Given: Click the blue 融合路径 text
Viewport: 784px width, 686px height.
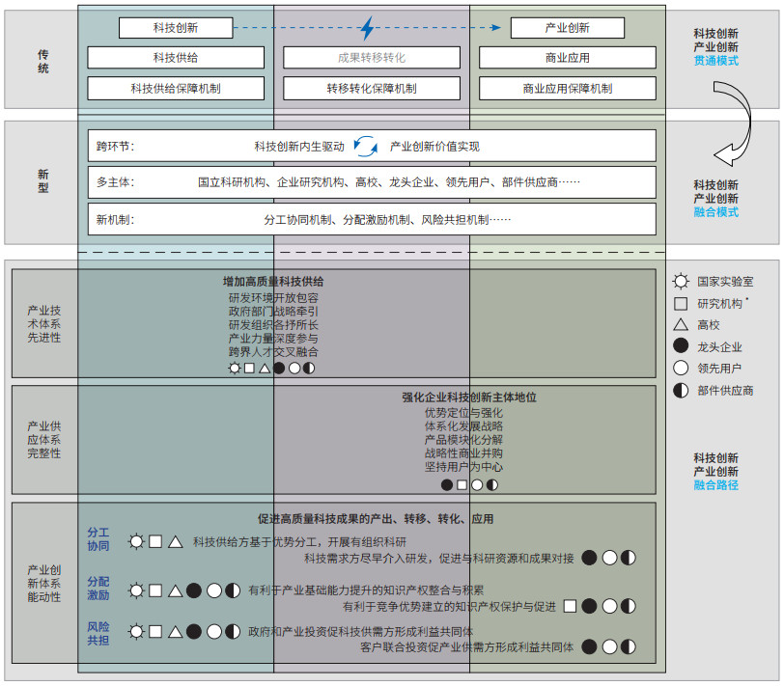Looking at the screenshot, I should click(715, 485).
